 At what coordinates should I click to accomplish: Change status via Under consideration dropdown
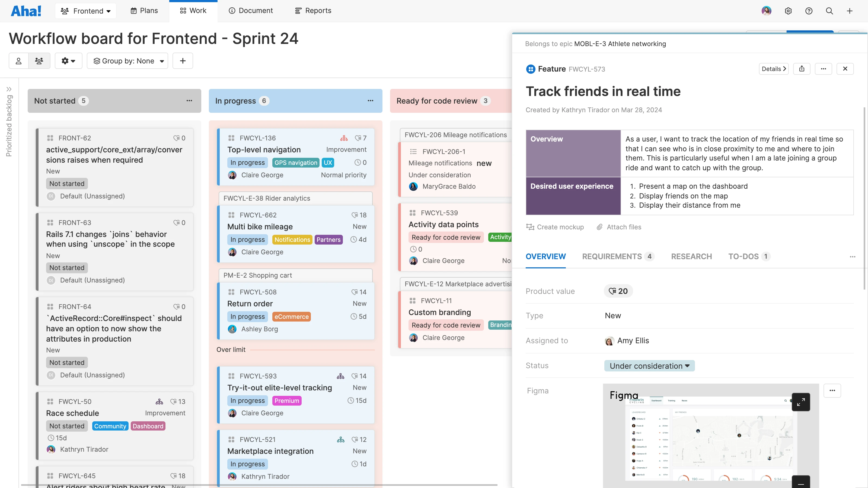tap(649, 366)
